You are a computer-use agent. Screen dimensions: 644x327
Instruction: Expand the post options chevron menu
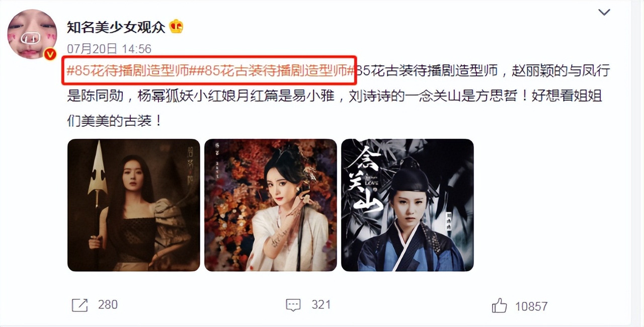pyautogui.click(x=604, y=12)
